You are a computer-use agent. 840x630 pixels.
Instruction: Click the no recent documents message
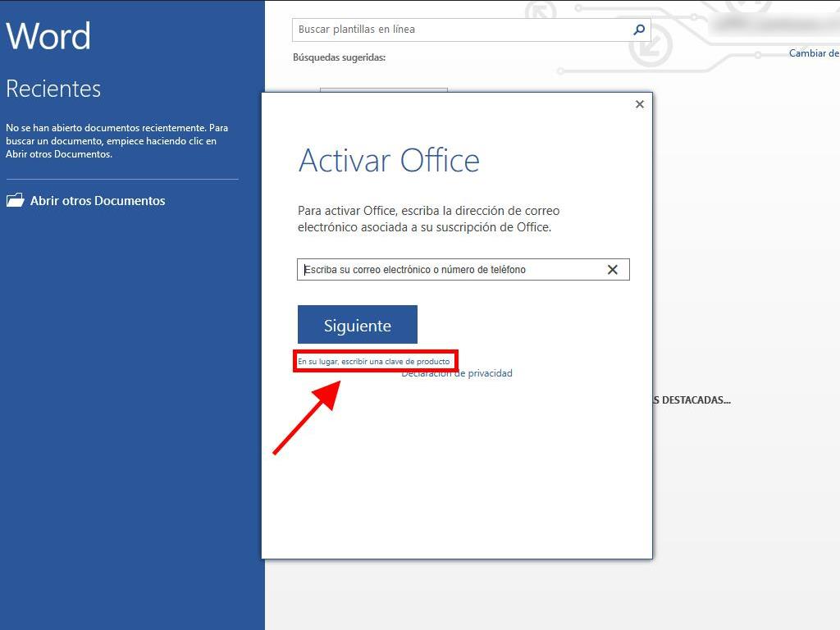[x=116, y=141]
